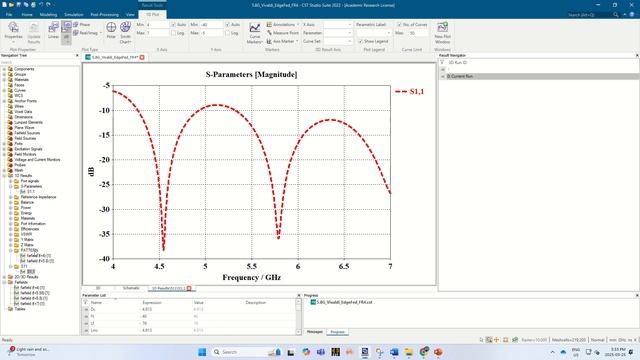Expand the Materials tree node
The height and width of the screenshot is (360, 640).
(x=4, y=80)
